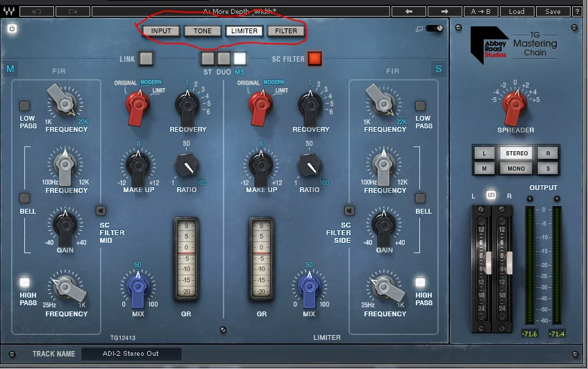Monitor right channel with R button

point(548,153)
